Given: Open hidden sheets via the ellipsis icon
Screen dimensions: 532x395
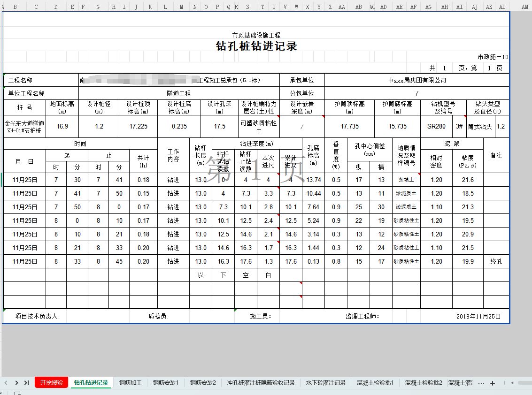Looking at the screenshot, I should [481, 383].
